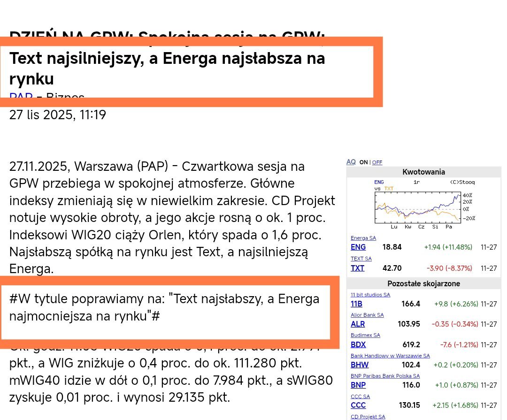Switch auto-quotes OFF
The width and height of the screenshot is (507, 420).
(377, 162)
